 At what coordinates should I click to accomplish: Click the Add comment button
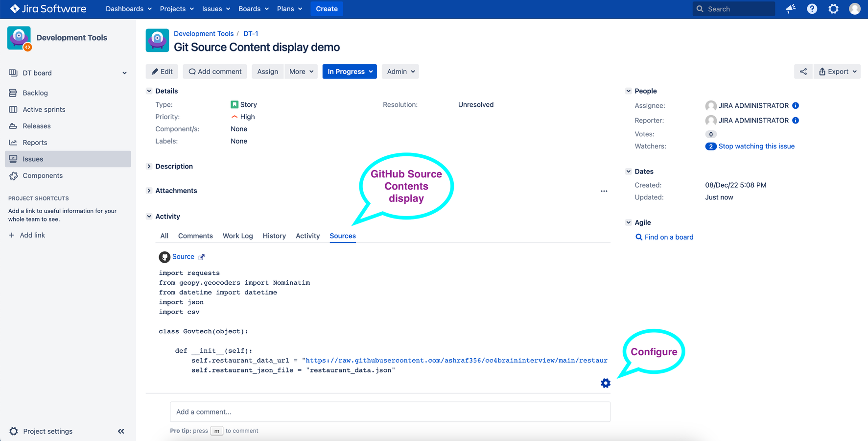tap(215, 72)
